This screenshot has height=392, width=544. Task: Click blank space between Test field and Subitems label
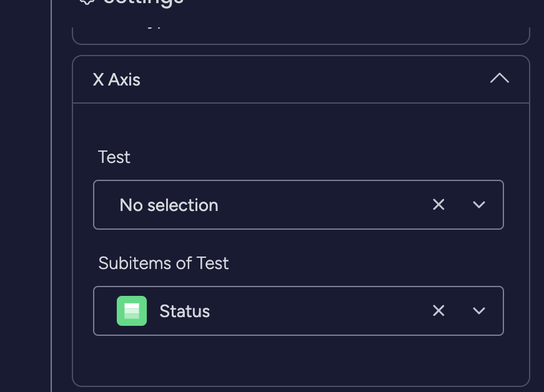(x=299, y=243)
